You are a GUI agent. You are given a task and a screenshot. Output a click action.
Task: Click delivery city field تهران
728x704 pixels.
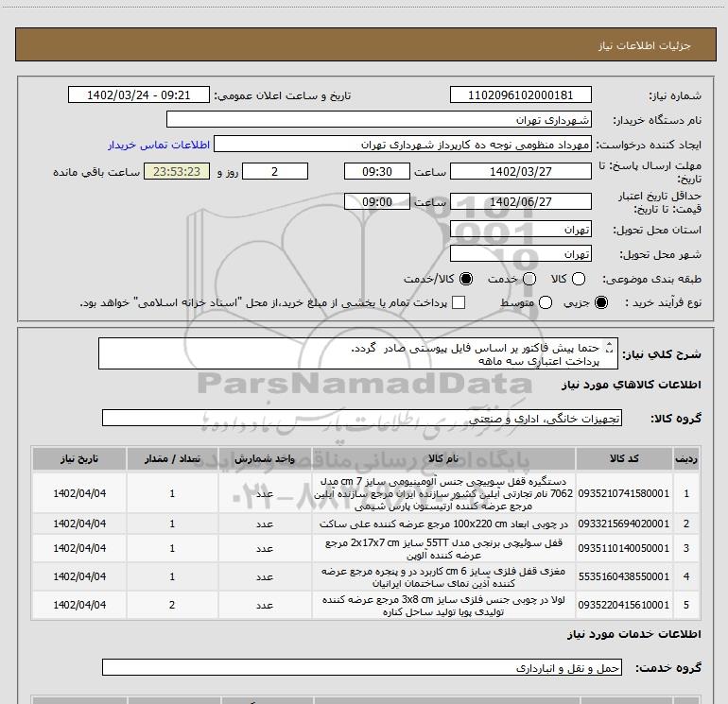(520, 253)
